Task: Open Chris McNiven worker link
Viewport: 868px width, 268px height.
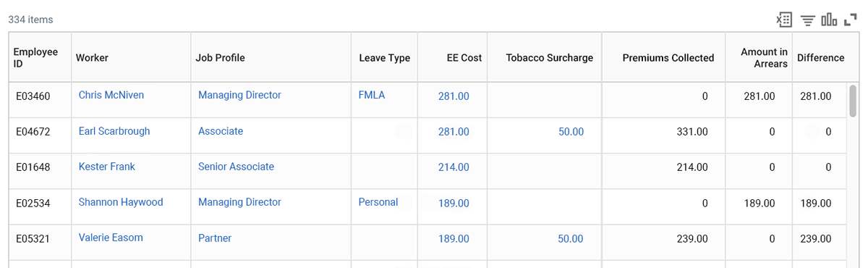Action: 111,95
